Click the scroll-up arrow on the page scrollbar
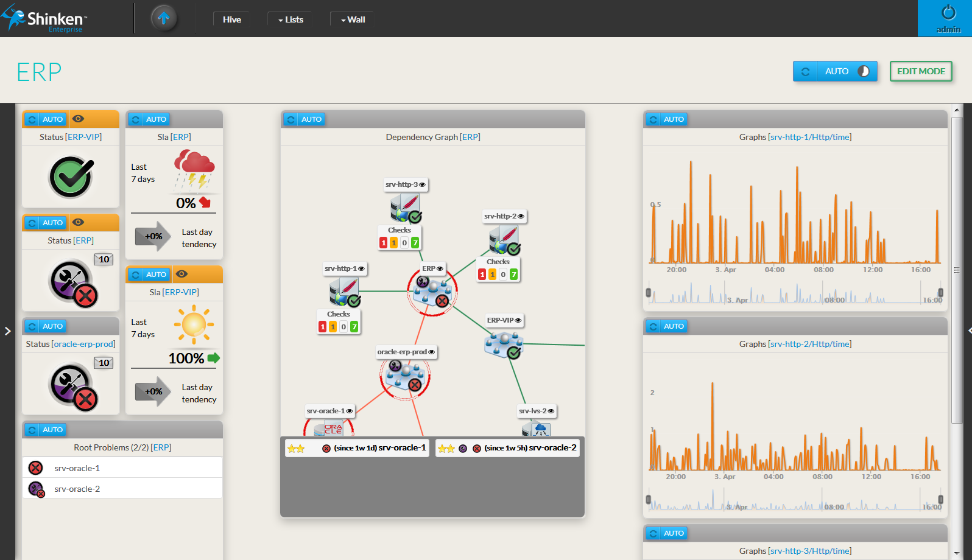The height and width of the screenshot is (560, 972). point(956,110)
